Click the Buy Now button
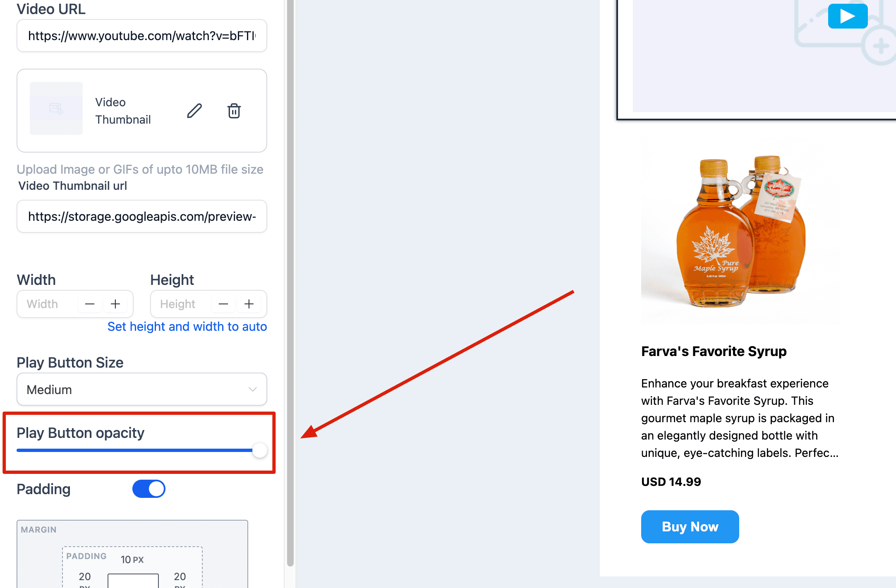Image resolution: width=896 pixels, height=588 pixels. pos(690,526)
